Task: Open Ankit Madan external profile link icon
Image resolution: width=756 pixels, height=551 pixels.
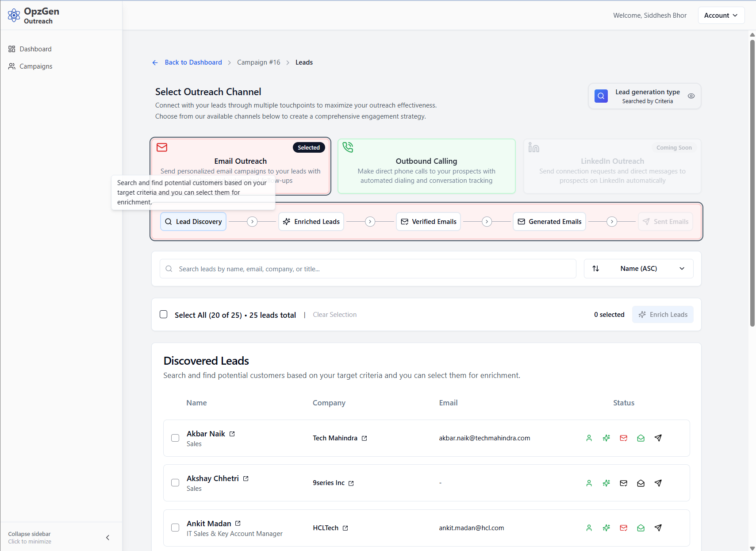Action: tap(238, 523)
